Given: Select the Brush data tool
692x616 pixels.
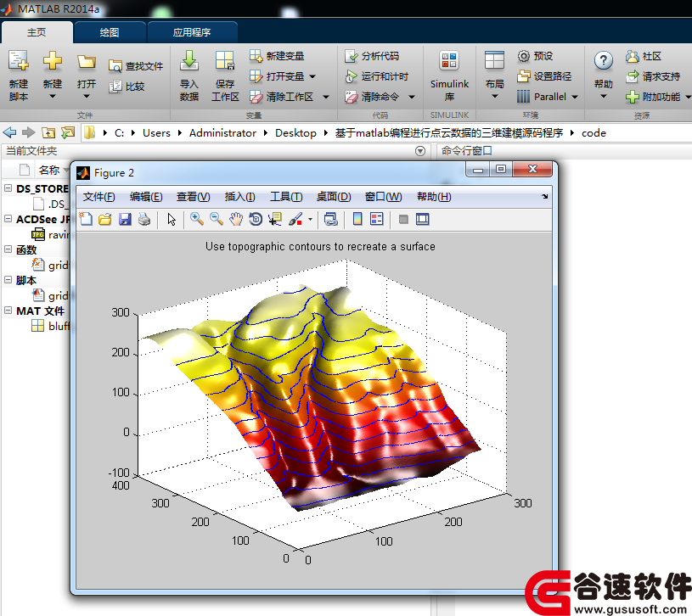Looking at the screenshot, I should point(295,219).
